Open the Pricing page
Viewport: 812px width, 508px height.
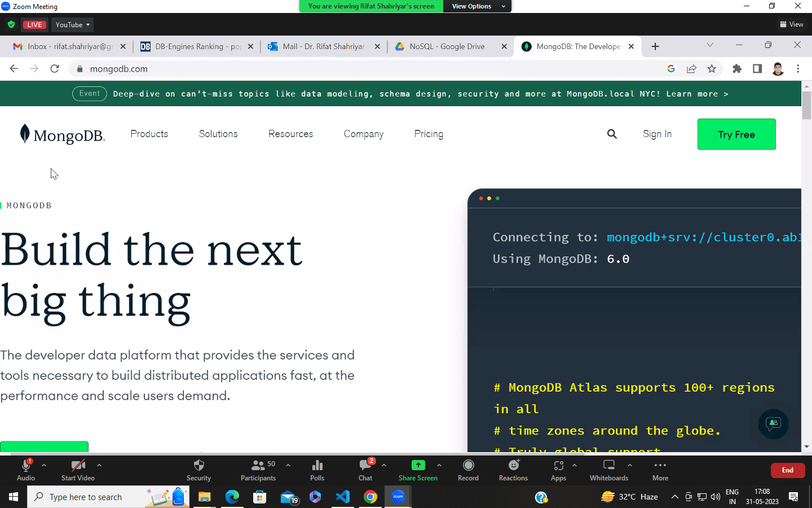429,134
